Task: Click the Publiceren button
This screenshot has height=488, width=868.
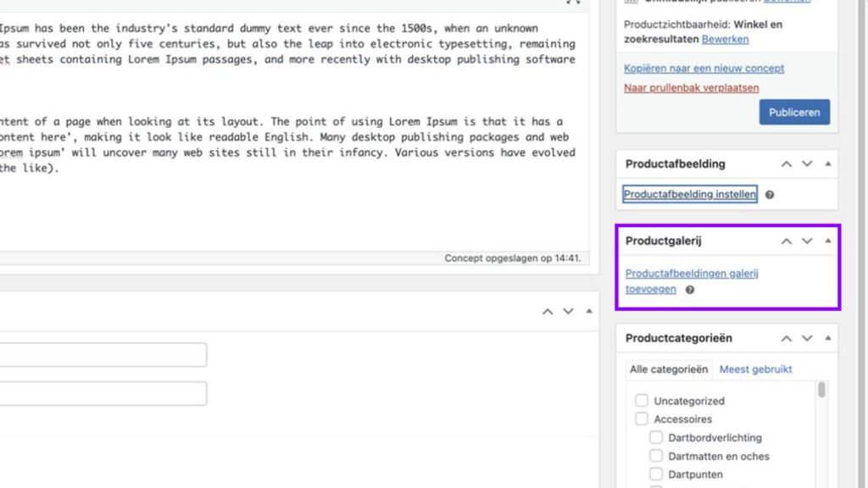Action: click(x=794, y=111)
